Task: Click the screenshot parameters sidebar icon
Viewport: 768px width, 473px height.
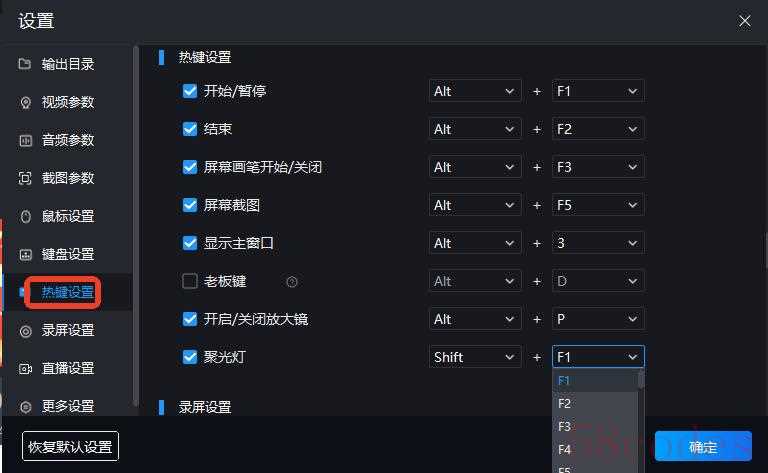Action: click(x=25, y=178)
